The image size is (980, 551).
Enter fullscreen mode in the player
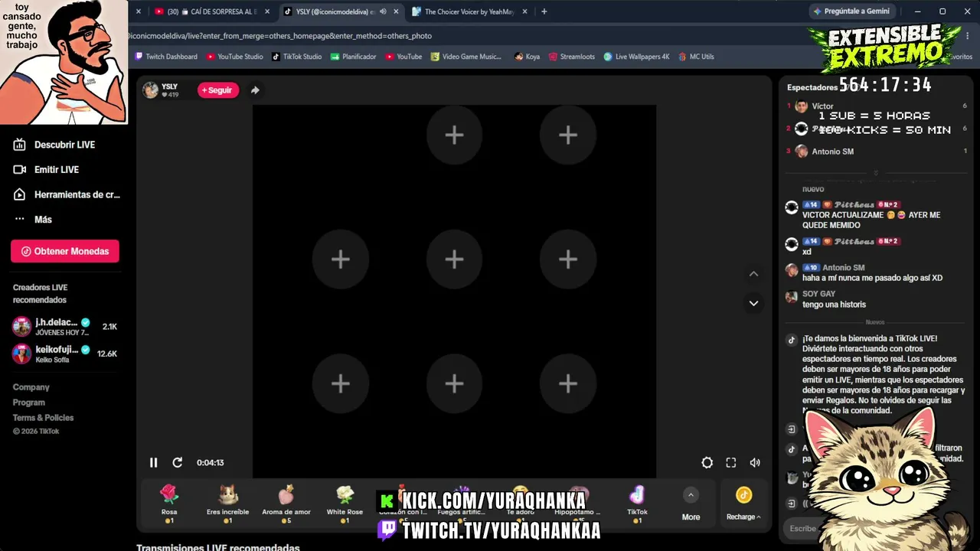tap(731, 462)
